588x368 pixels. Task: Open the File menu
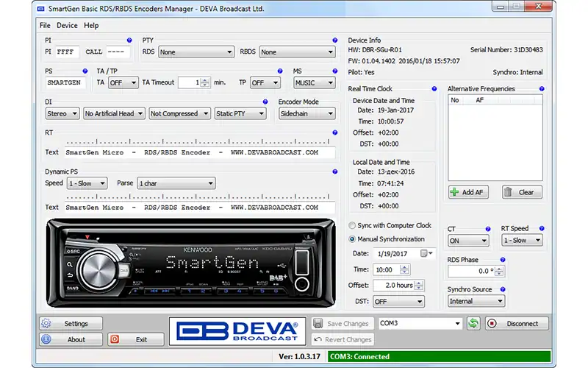(x=45, y=25)
